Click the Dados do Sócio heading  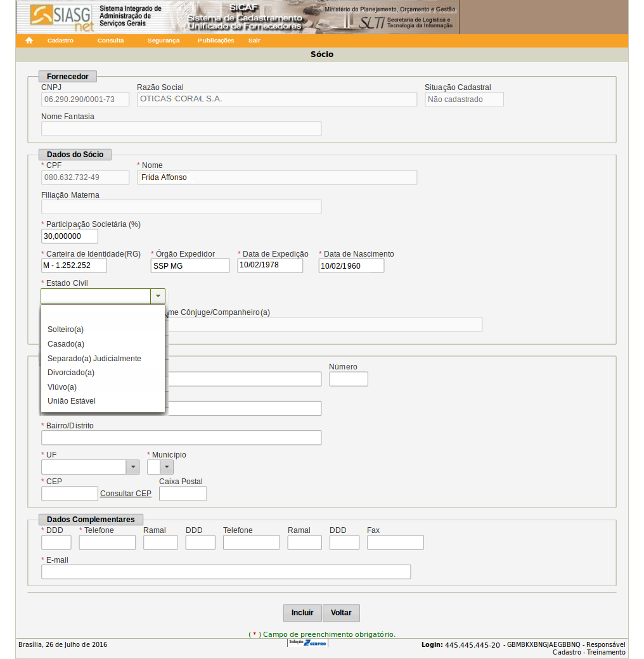(x=75, y=155)
